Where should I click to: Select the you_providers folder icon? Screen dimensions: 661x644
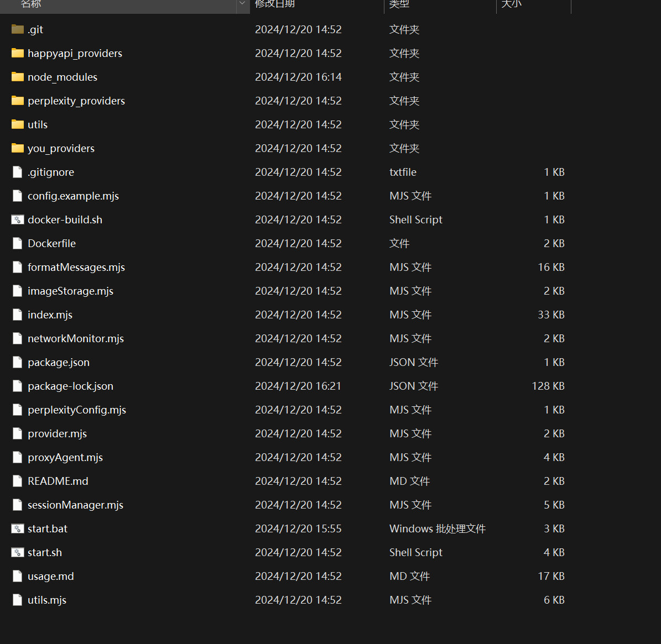click(x=18, y=148)
